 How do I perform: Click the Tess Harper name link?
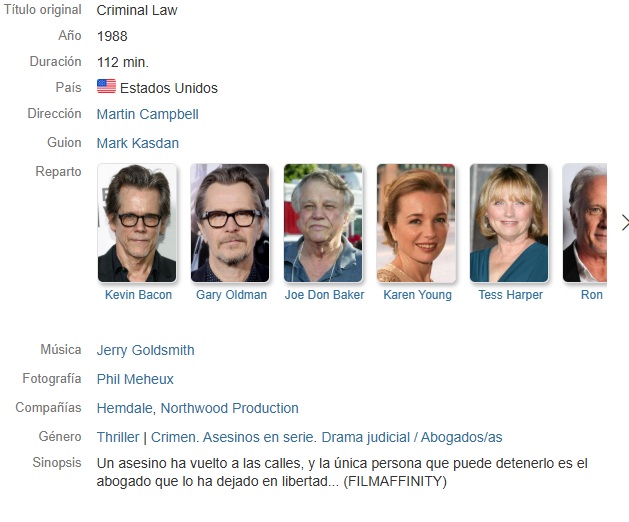(511, 295)
